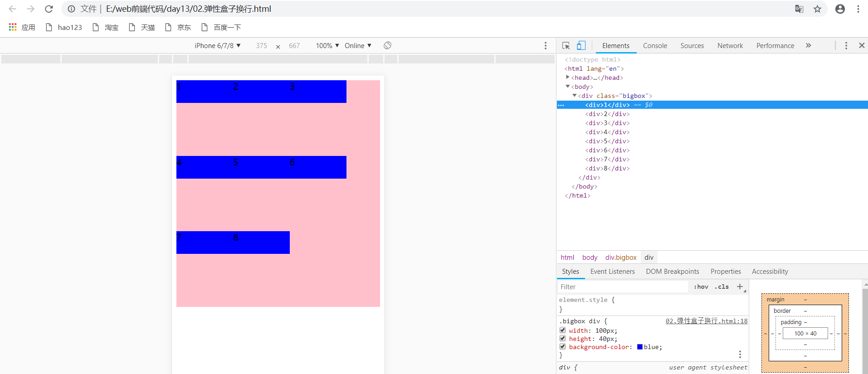The height and width of the screenshot is (374, 868).
Task: Toggle the device toolbar icon
Action: pyautogui.click(x=581, y=45)
